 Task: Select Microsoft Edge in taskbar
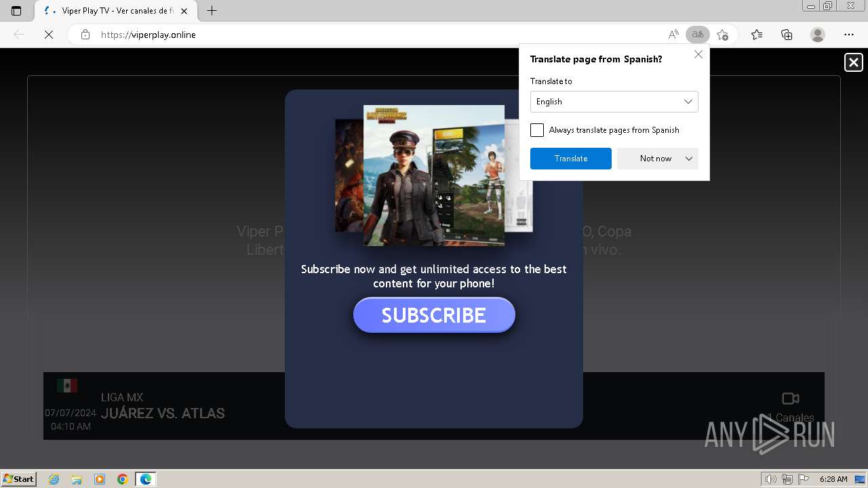point(146,479)
